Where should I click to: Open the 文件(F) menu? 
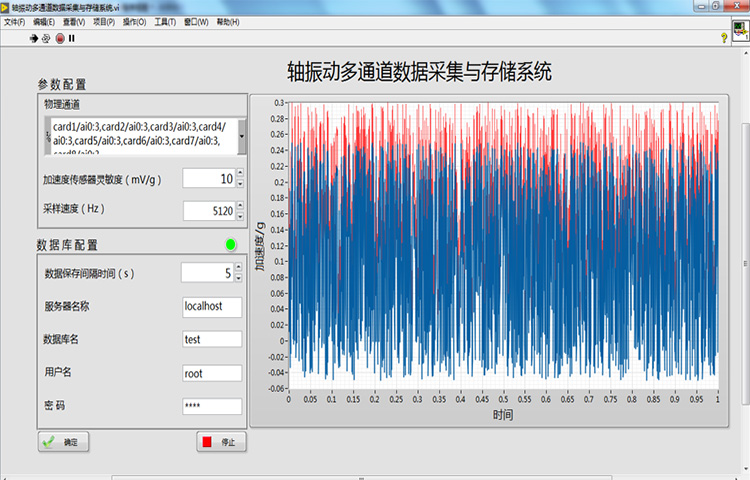pos(14,21)
